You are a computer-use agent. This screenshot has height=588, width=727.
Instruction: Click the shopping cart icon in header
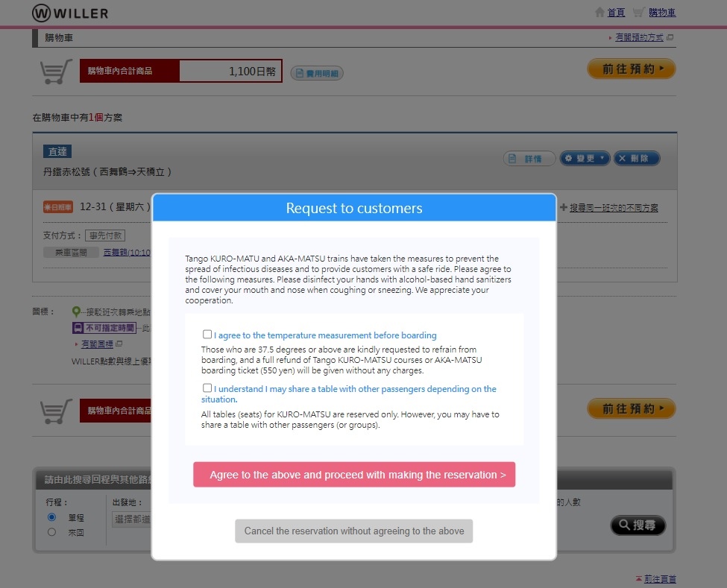point(638,13)
